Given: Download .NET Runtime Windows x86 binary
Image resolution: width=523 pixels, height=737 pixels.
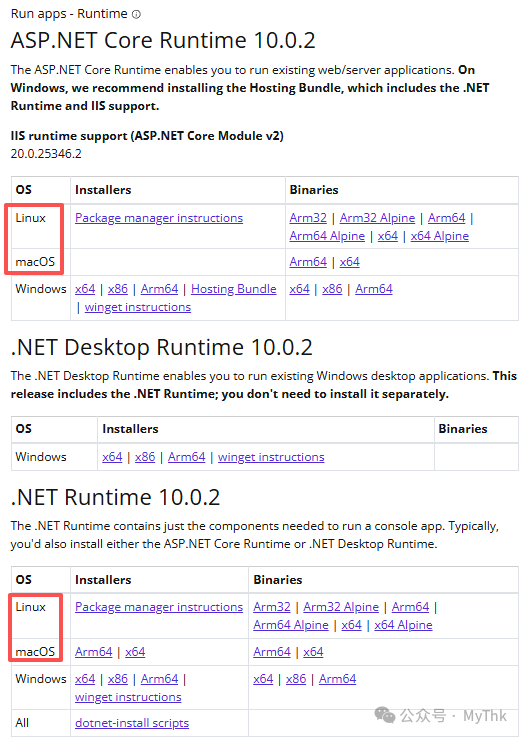Looking at the screenshot, I should point(296,679).
